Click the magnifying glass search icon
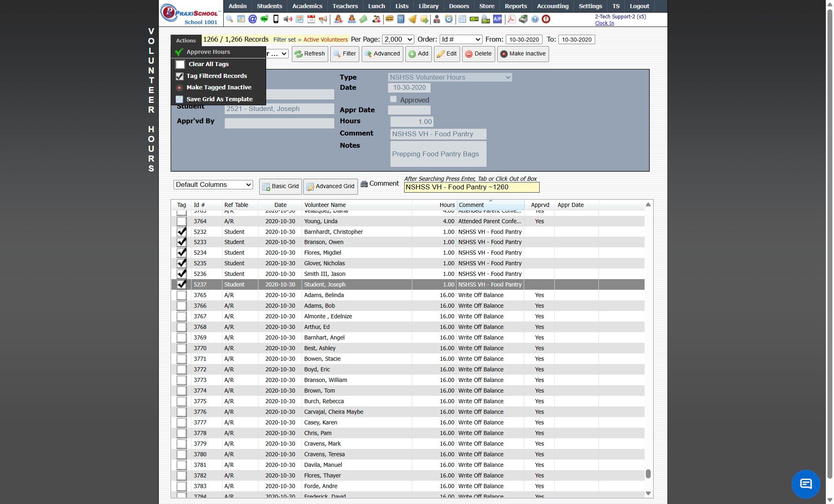The image size is (834, 504). [x=229, y=19]
